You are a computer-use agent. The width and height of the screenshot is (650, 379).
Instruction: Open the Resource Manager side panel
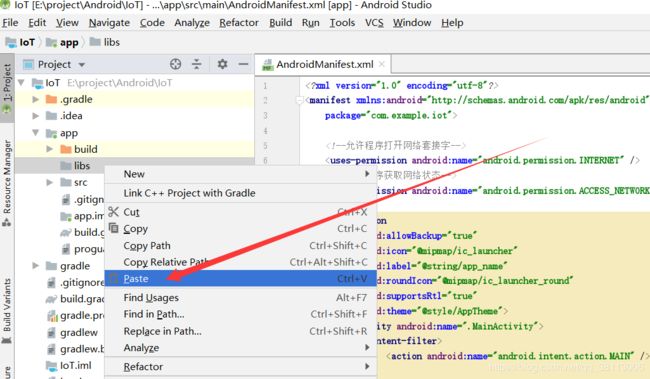7,182
